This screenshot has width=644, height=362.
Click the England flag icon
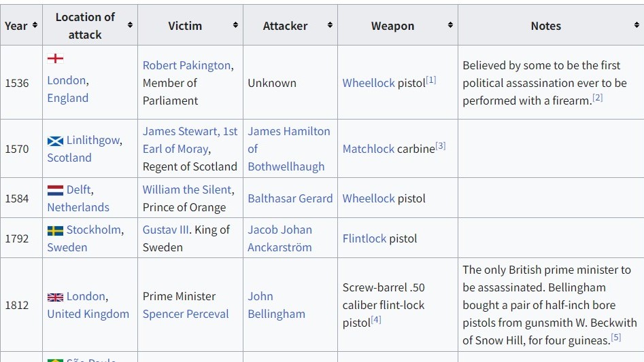pyautogui.click(x=55, y=58)
